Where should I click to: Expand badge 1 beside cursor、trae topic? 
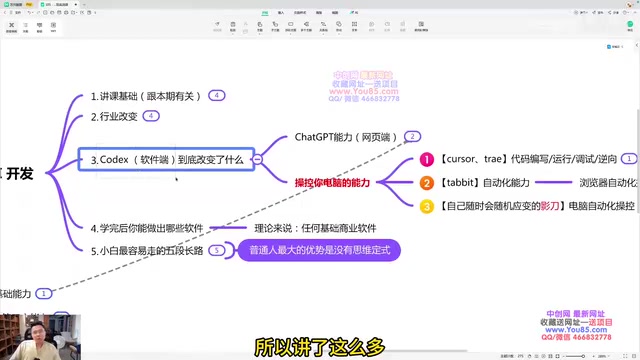(x=629, y=159)
